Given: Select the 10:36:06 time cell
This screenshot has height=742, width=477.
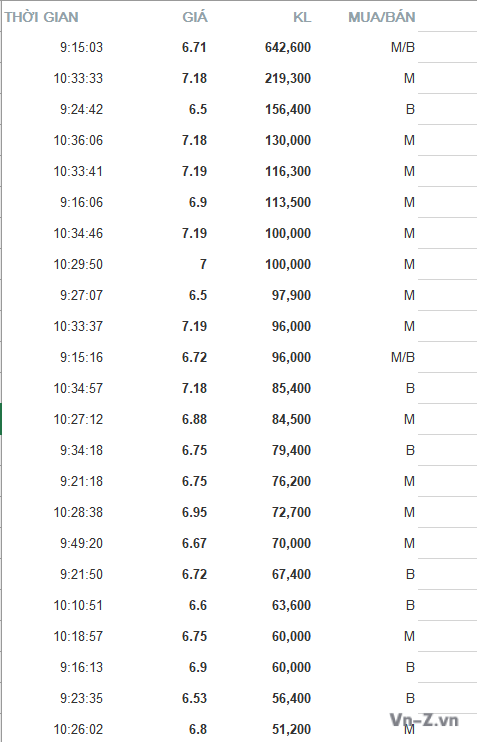Looking at the screenshot, I should point(78,140).
